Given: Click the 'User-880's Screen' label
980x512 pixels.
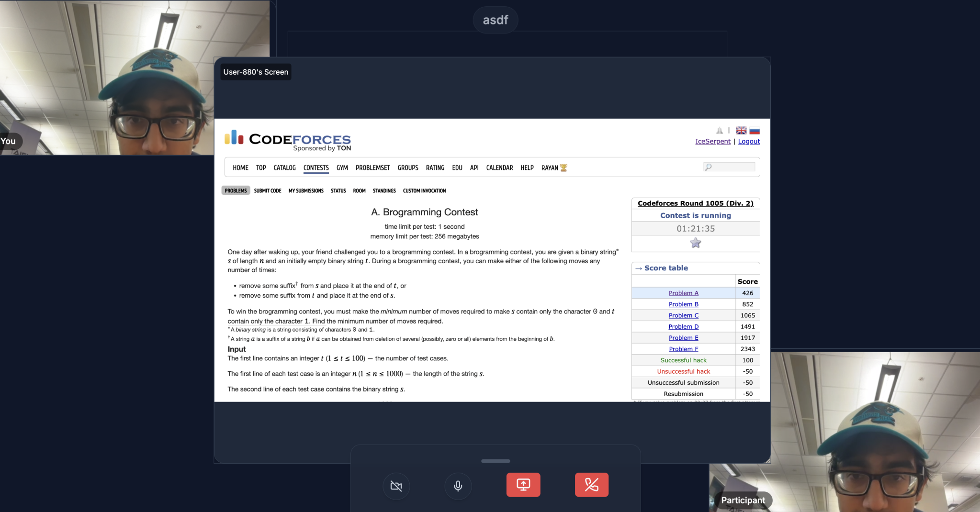Looking at the screenshot, I should click(x=256, y=72).
